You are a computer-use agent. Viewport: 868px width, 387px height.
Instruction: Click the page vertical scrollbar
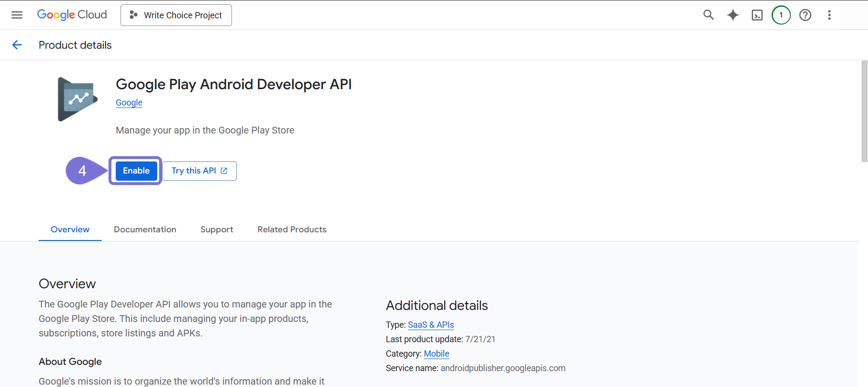pyautogui.click(x=864, y=112)
